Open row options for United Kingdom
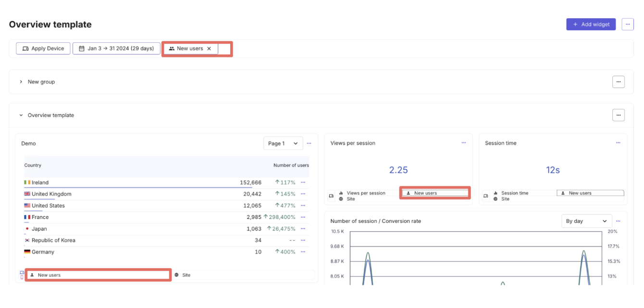The width and height of the screenshot is (644, 308). [303, 194]
